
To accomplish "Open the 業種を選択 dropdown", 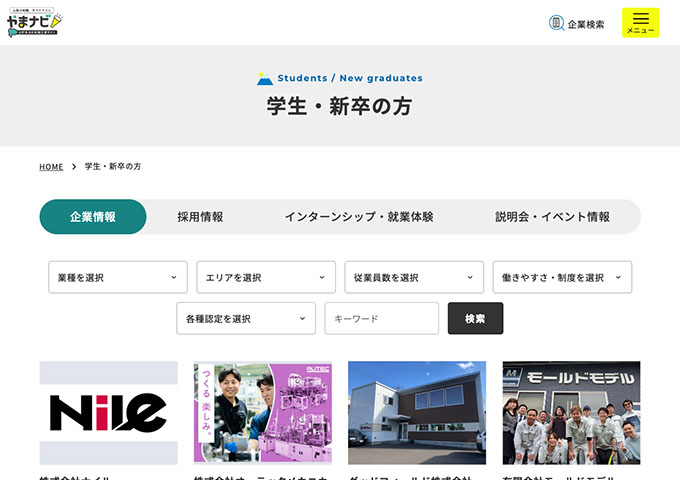I will coord(118,277).
